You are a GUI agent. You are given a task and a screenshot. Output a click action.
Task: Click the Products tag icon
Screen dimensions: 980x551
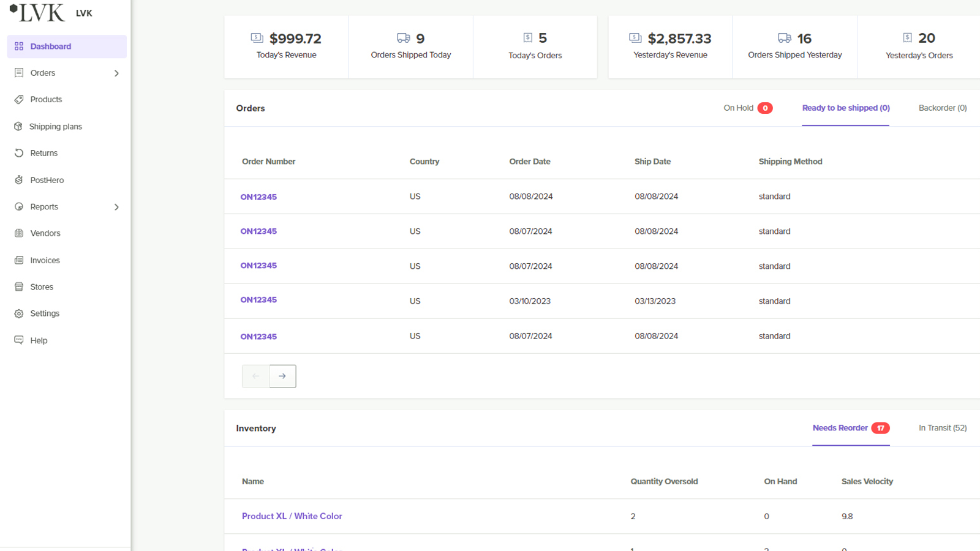tap(19, 100)
